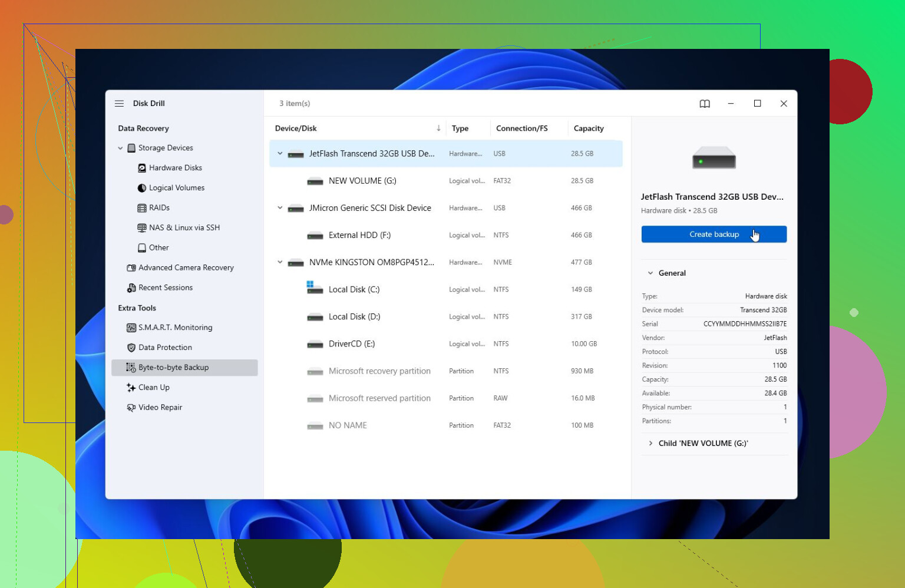The image size is (905, 588).
Task: Click the Local Disk (D:) drive icon
Action: 315,318
